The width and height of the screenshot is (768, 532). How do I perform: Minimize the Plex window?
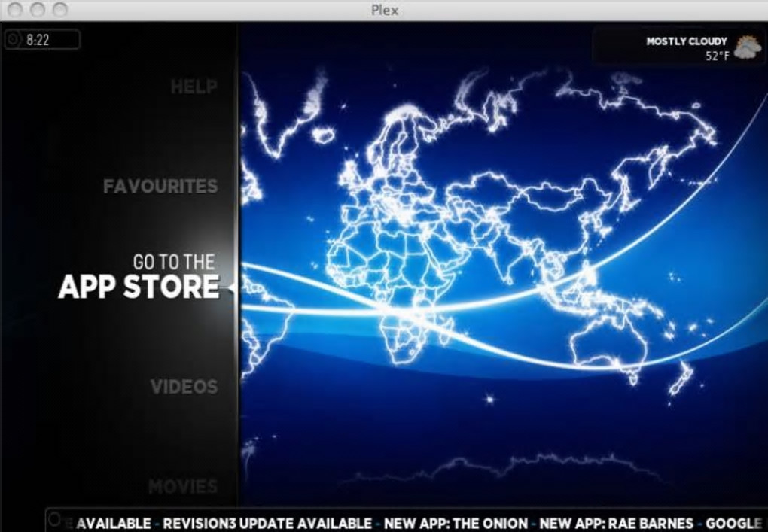click(38, 9)
